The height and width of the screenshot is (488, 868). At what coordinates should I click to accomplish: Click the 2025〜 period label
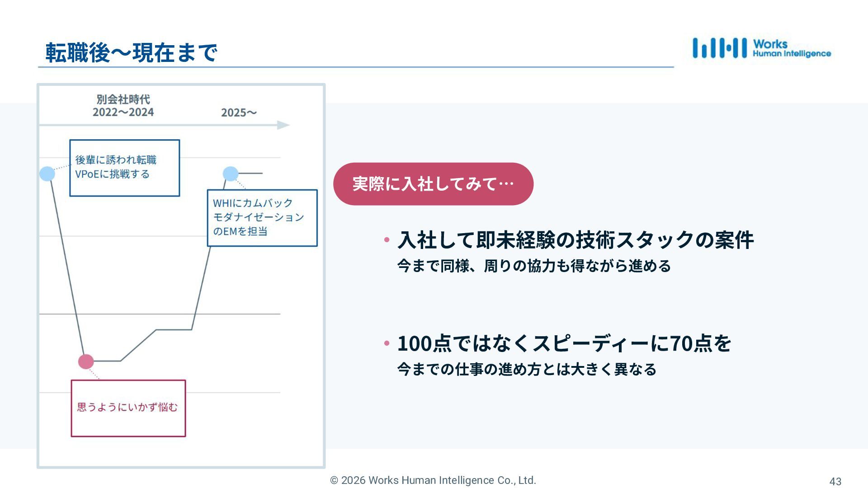[x=239, y=113]
